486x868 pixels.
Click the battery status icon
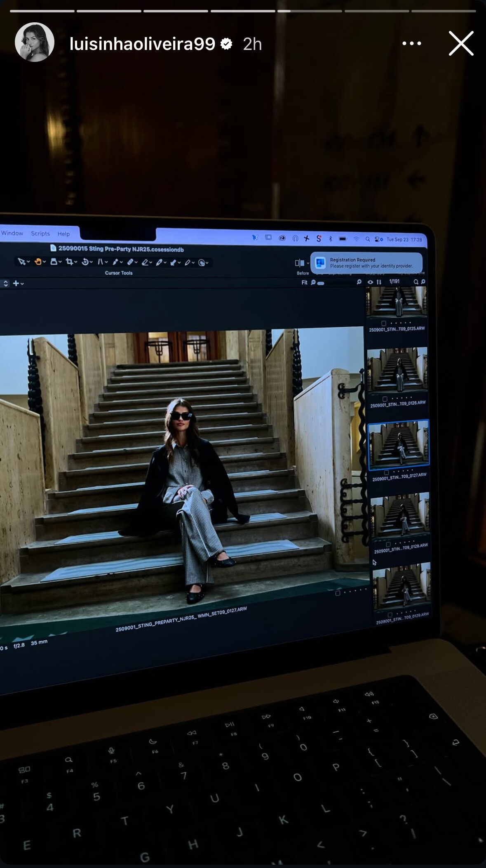coord(343,238)
